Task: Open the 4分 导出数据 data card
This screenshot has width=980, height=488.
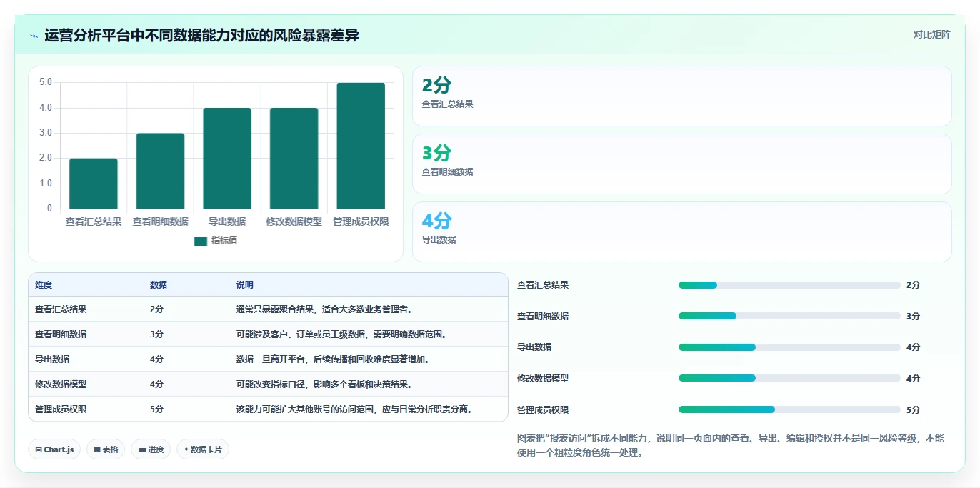Action: coord(682,232)
